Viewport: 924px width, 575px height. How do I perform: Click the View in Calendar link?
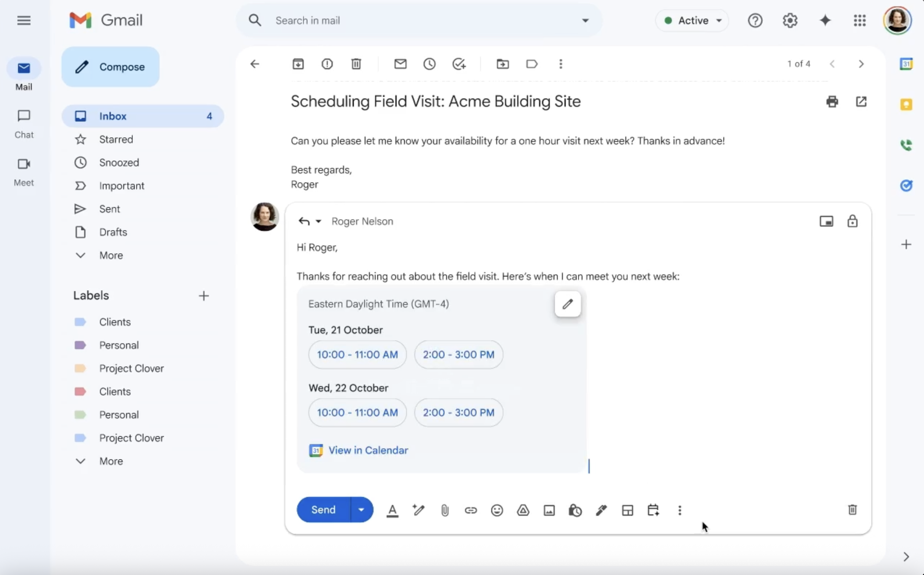[x=368, y=450]
